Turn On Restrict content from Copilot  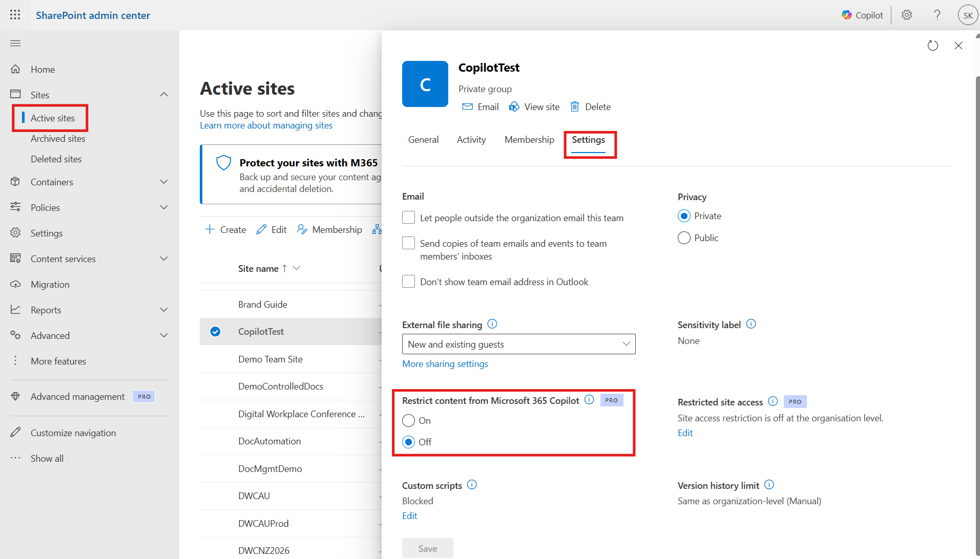click(x=408, y=421)
